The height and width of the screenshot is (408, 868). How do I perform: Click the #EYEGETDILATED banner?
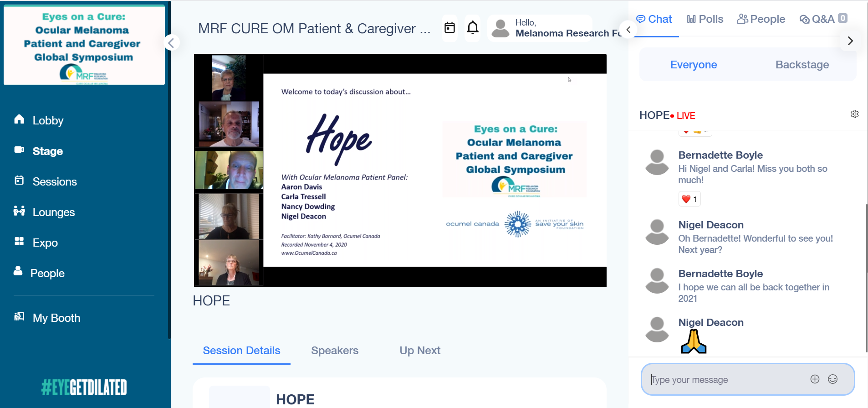(x=84, y=387)
